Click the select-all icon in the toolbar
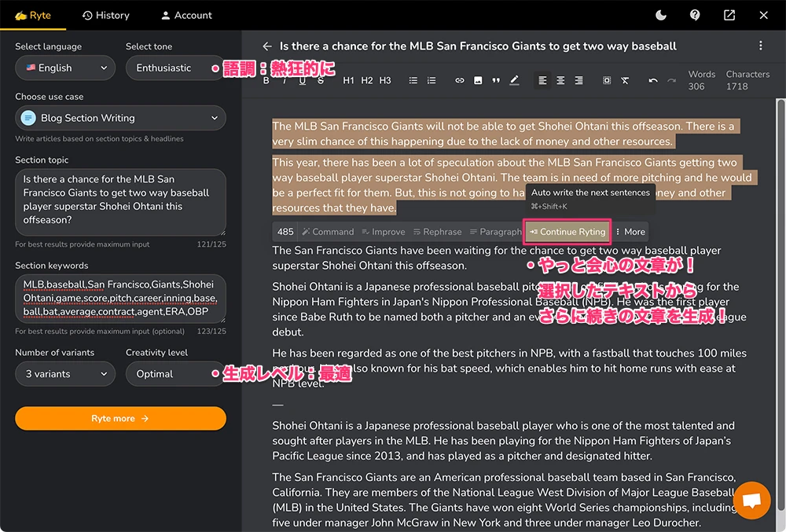Image resolution: width=786 pixels, height=532 pixels. point(607,81)
